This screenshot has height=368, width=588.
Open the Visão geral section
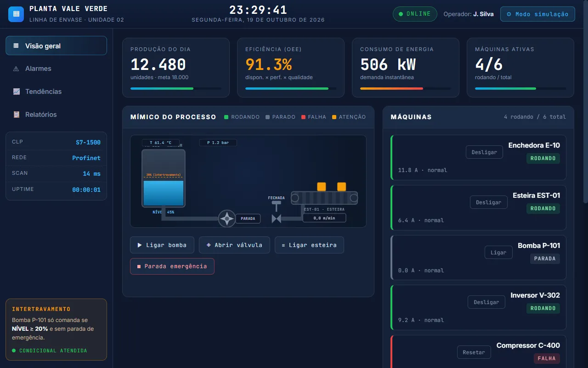[56, 46]
